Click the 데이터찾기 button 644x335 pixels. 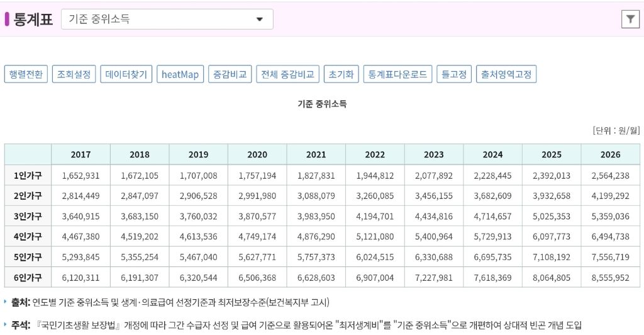coord(126,74)
